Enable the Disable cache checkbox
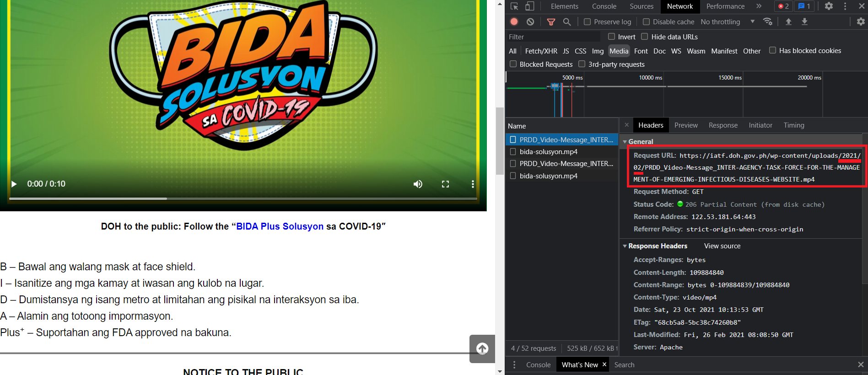The image size is (868, 375). [646, 21]
